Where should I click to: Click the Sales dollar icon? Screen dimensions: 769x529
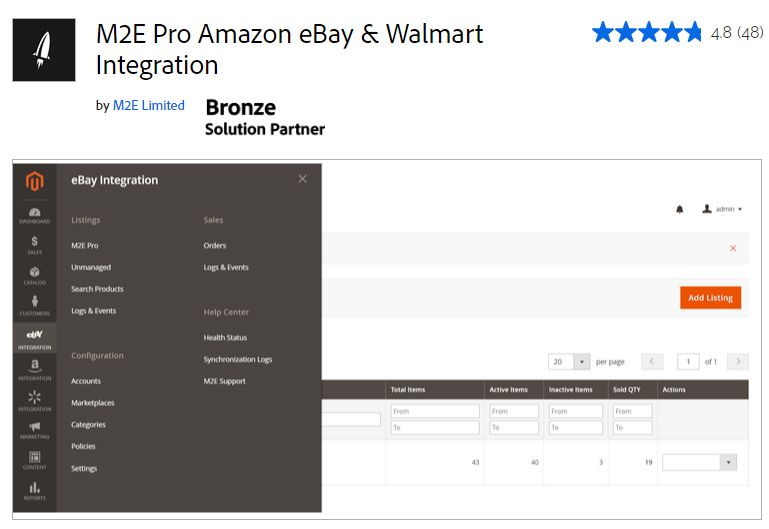coord(35,245)
